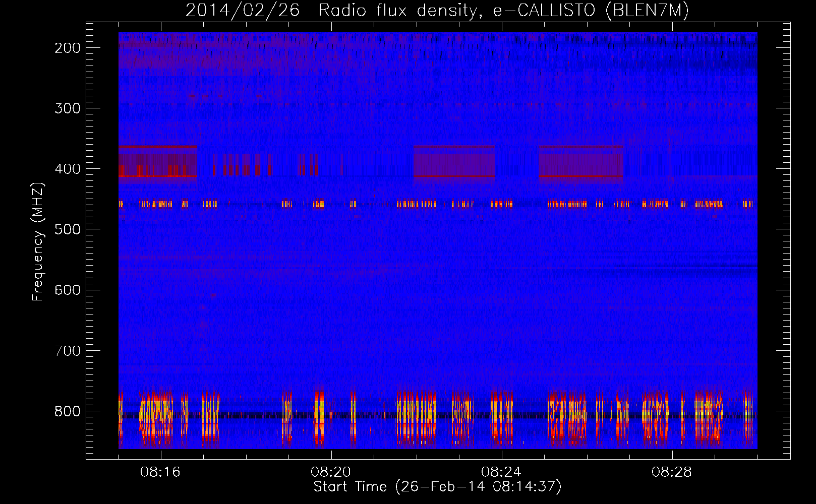Click the 300 frequency tick label

click(68, 108)
